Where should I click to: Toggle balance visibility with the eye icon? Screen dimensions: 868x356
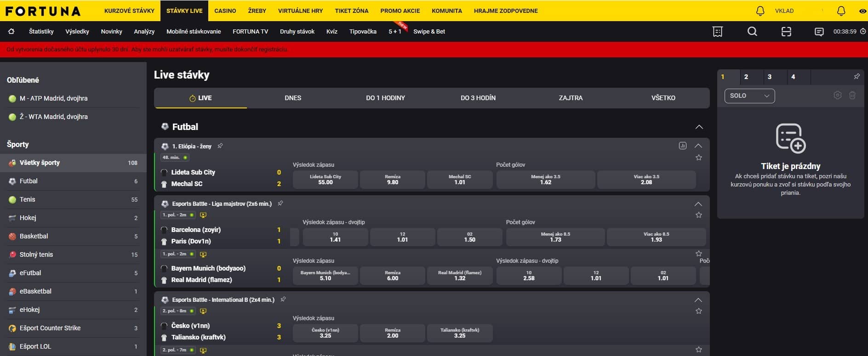coord(862,11)
